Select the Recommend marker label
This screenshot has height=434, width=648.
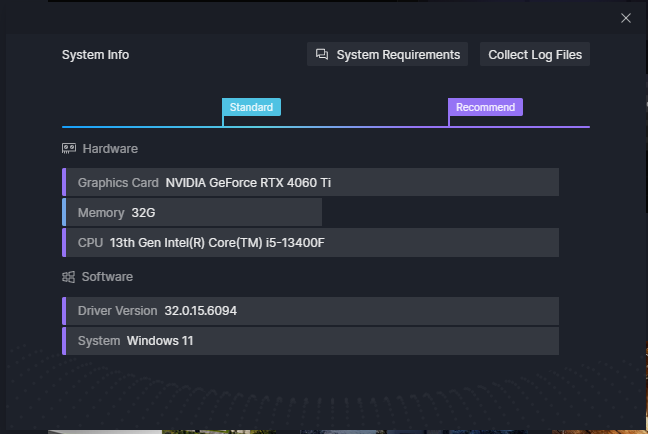(486, 107)
